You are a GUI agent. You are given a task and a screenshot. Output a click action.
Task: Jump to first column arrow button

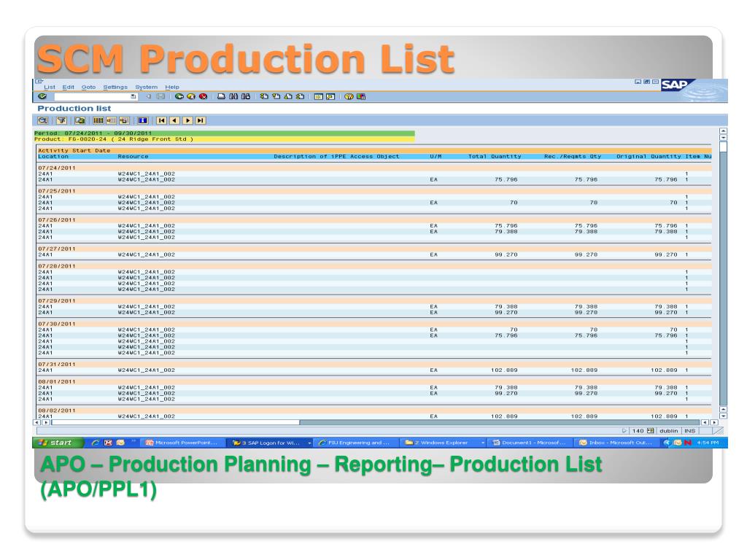coord(162,120)
